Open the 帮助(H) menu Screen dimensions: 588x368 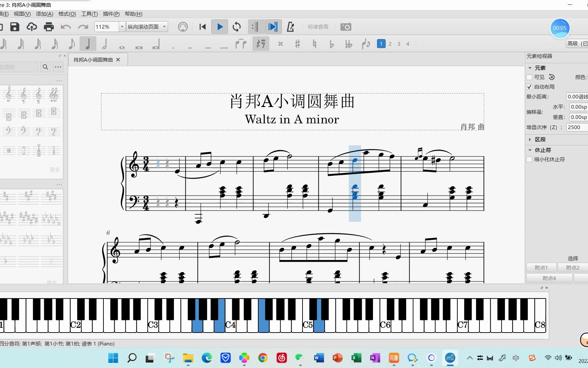pyautogui.click(x=133, y=14)
